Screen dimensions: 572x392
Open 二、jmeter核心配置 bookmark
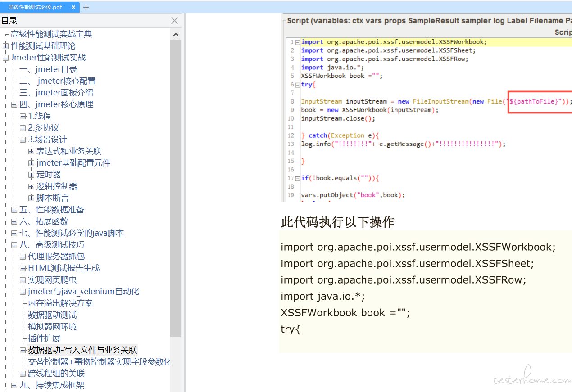tap(57, 81)
